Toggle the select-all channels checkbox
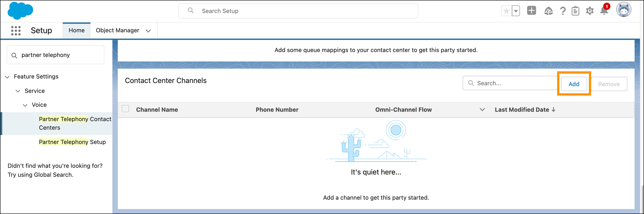The width and height of the screenshot is (644, 214). (x=125, y=109)
